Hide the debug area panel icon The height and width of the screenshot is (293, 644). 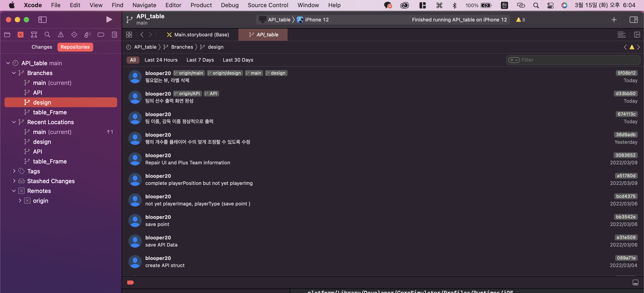point(635,282)
